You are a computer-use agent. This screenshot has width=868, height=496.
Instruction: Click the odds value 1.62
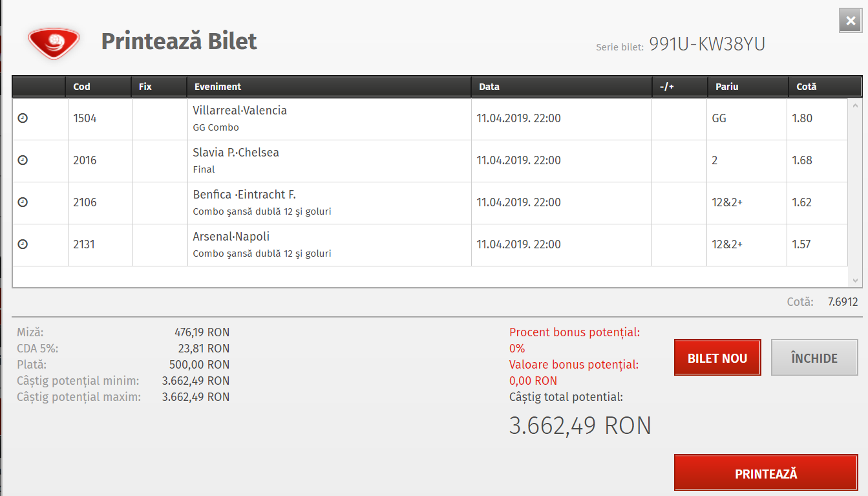tap(802, 202)
